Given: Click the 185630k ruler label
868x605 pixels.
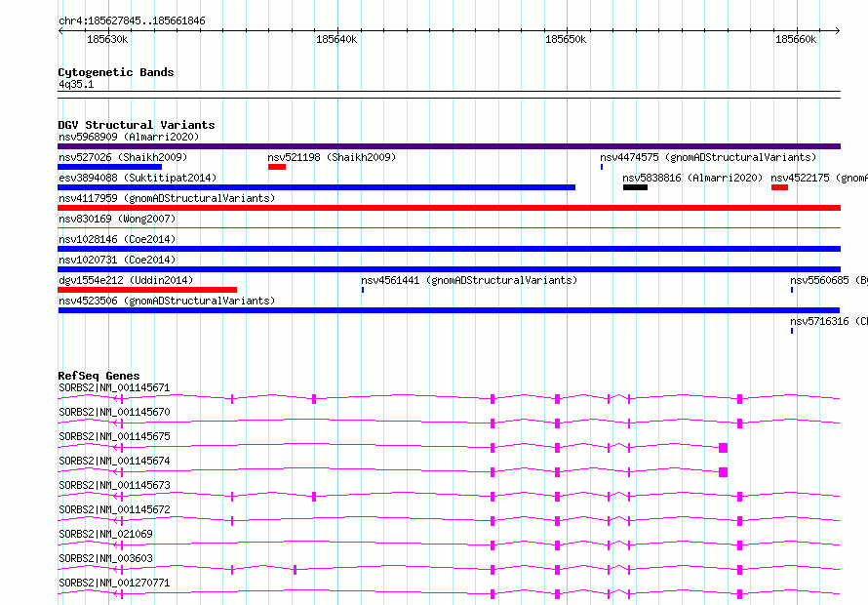Looking at the screenshot, I should 107,39.
